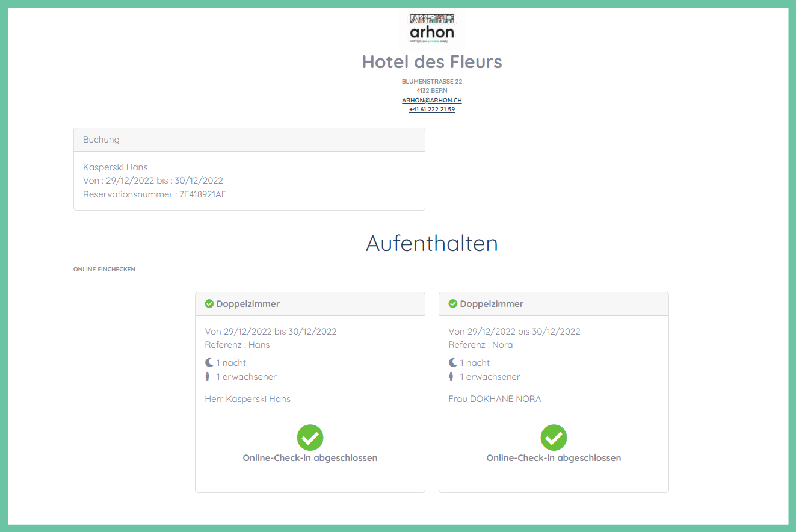Click the arhon logo at the top

[431, 29]
